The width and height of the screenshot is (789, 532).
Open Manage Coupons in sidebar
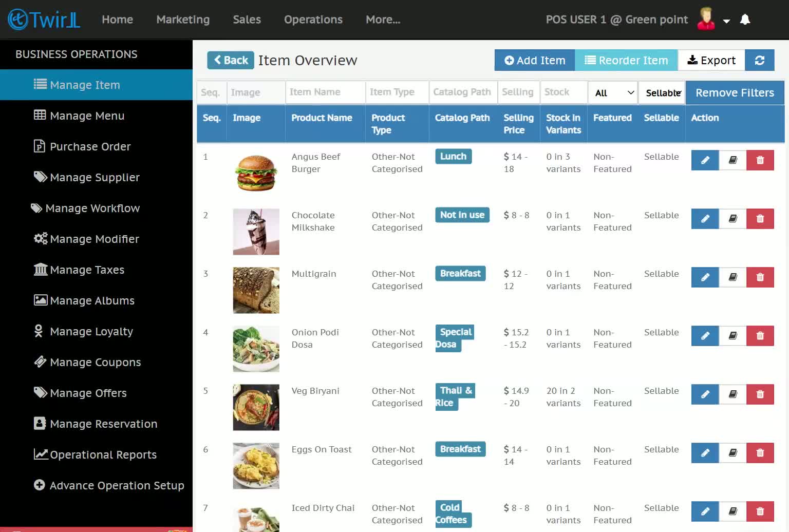point(96,362)
